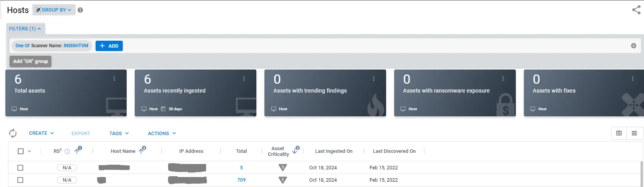Open the Assets with trending findings card menu
644x187 pixels.
click(373, 79)
